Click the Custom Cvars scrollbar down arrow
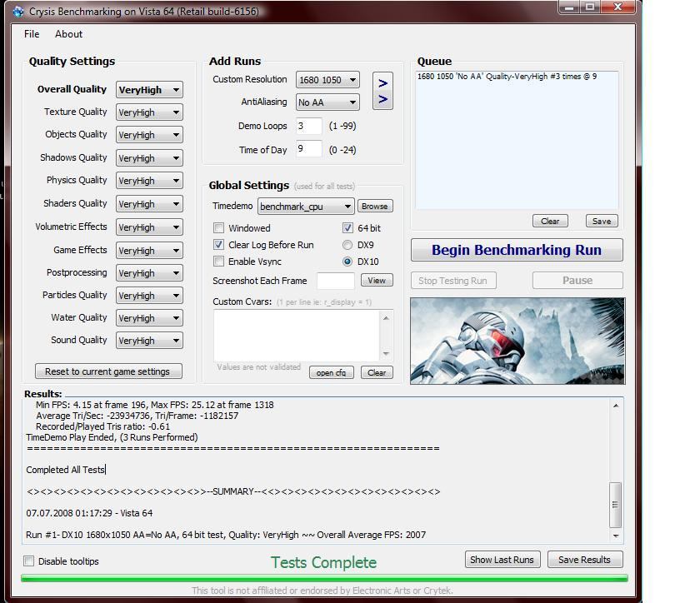The width and height of the screenshot is (700, 603). pos(386,354)
